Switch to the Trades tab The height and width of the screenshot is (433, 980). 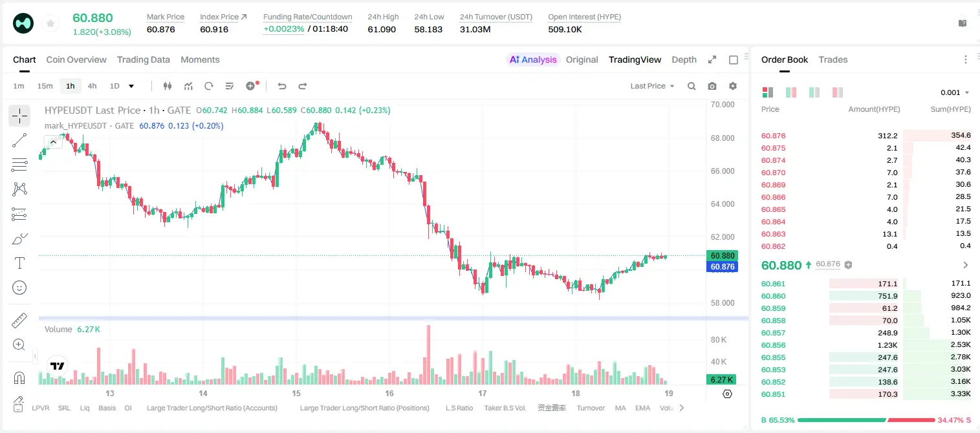[833, 59]
